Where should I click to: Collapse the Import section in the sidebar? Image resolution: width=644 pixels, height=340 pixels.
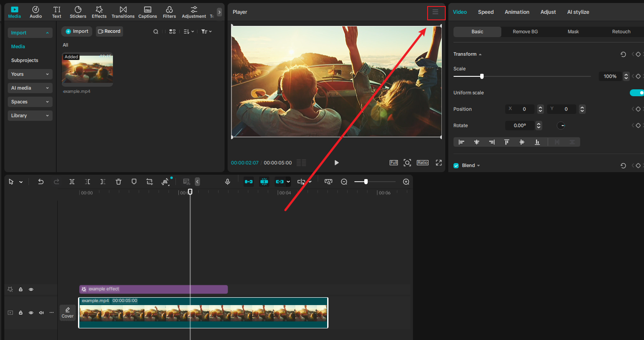coord(30,32)
